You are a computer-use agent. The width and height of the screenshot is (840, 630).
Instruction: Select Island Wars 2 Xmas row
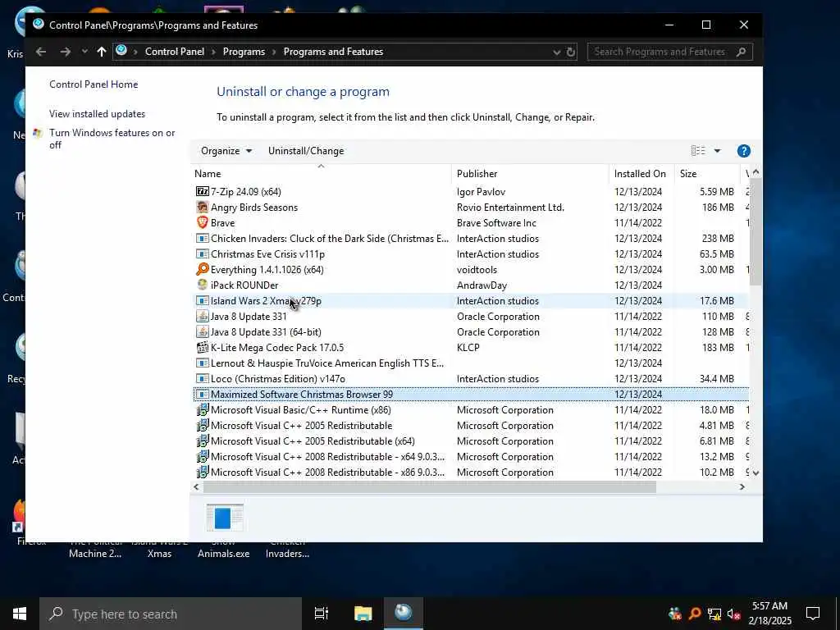click(x=470, y=300)
